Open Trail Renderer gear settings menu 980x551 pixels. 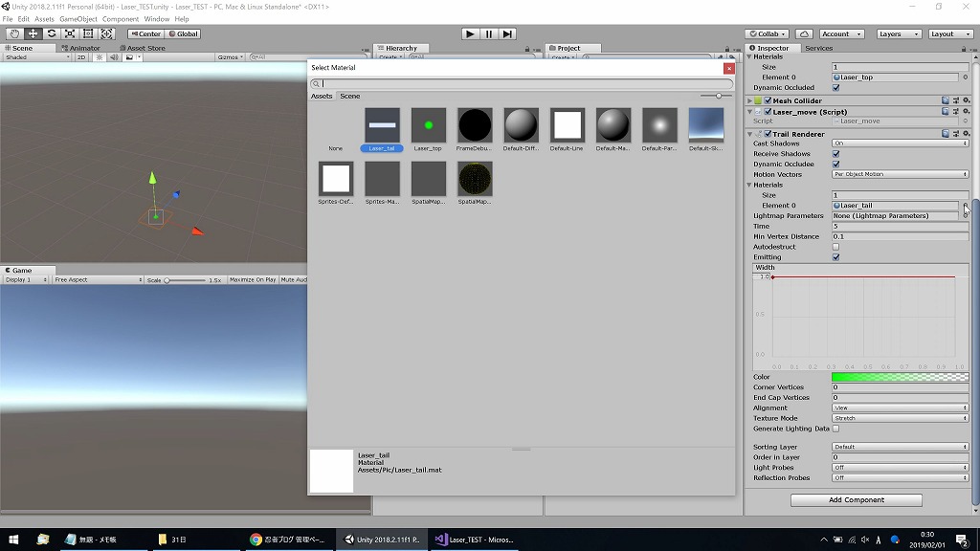tap(966, 134)
